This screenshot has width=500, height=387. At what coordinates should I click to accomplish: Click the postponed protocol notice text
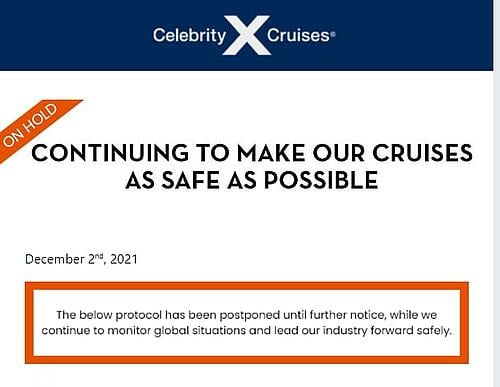tap(247, 323)
